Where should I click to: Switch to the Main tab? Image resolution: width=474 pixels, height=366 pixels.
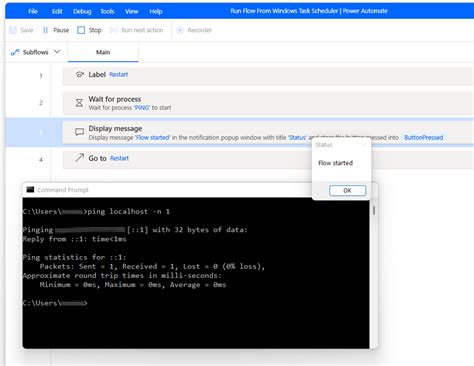coord(103,52)
